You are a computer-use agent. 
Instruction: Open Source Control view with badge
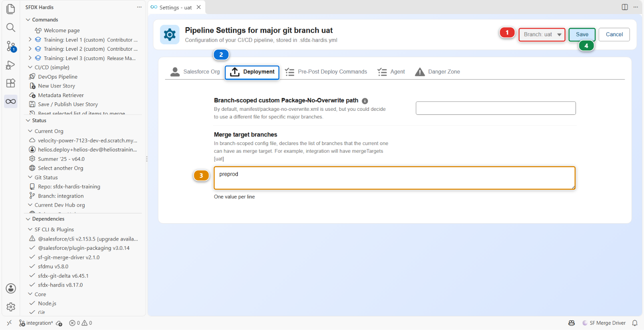pos(11,46)
